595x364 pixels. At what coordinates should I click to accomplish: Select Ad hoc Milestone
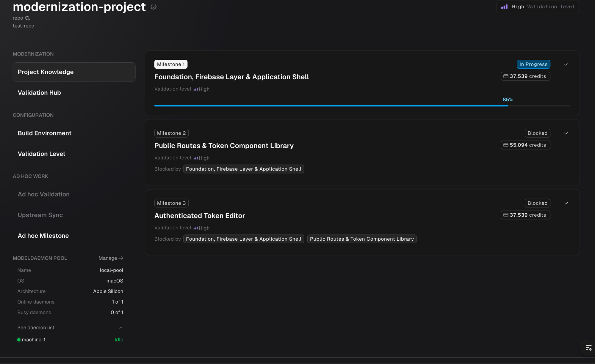click(x=74, y=236)
